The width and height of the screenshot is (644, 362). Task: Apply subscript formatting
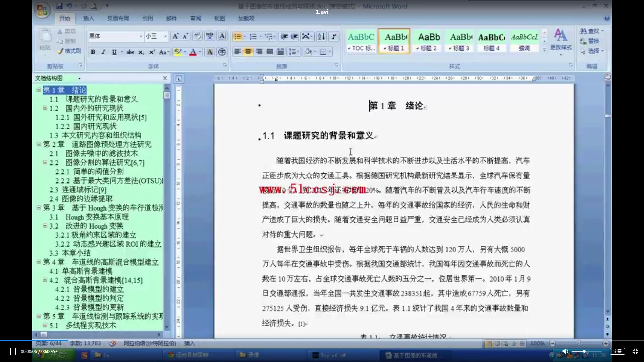coord(141,52)
